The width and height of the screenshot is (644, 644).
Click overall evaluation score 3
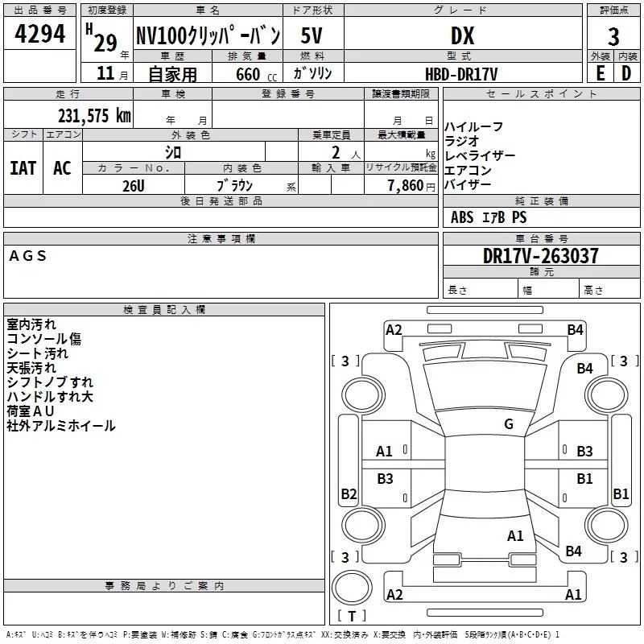tap(613, 37)
